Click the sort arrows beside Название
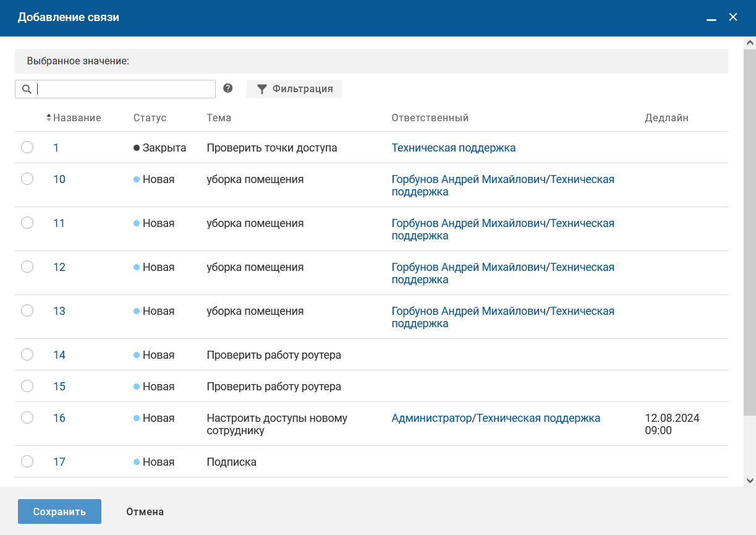Image resolution: width=756 pixels, height=535 pixels. pos(49,118)
